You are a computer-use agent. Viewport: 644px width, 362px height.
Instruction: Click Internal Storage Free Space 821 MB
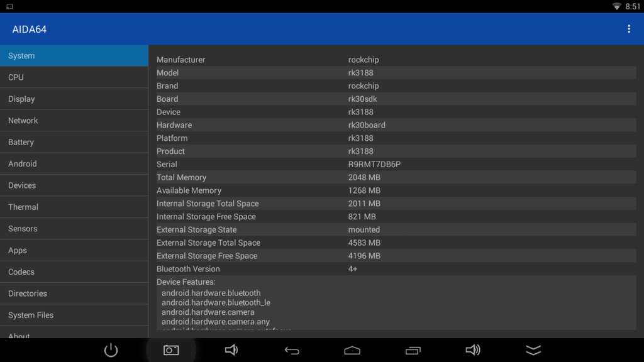coord(362,217)
